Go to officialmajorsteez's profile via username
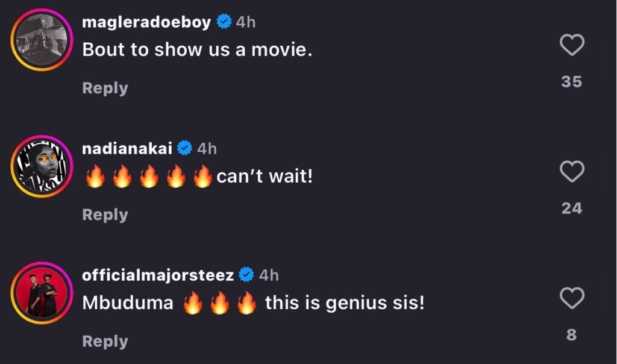 point(158,275)
